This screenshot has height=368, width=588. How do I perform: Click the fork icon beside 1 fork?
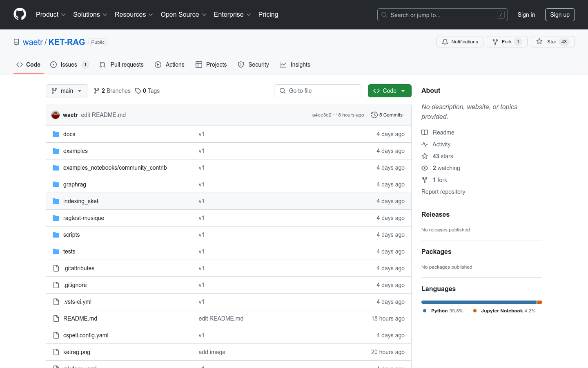(425, 180)
